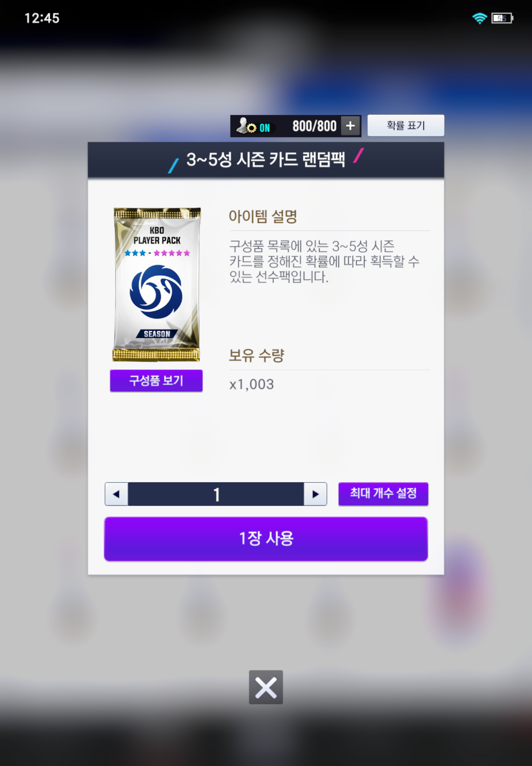Viewport: 532px width, 766px height.
Task: View pack contents with 구성품 보기
Action: pyautogui.click(x=156, y=380)
